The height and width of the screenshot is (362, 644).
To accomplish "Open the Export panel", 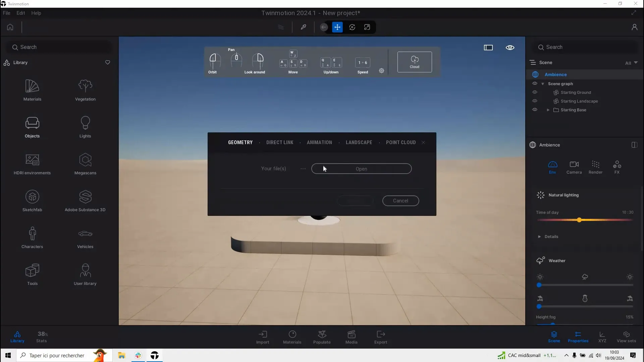I will [381, 337].
